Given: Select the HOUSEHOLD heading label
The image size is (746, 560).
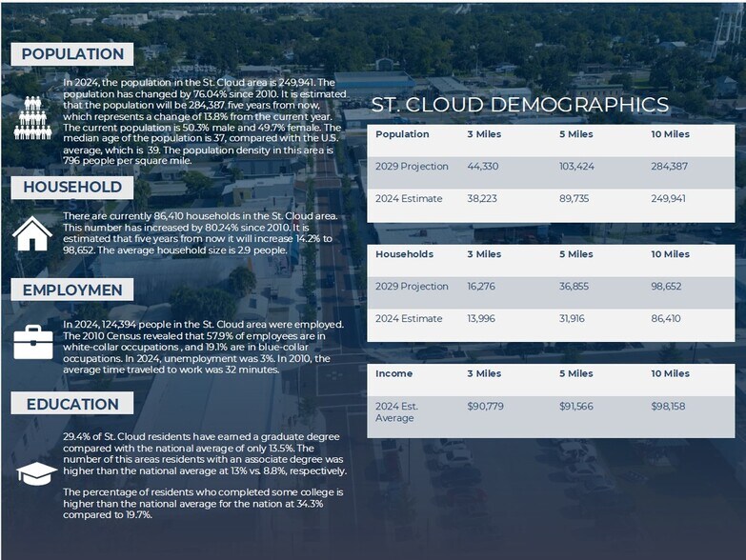Looking at the screenshot, I should (x=72, y=188).
